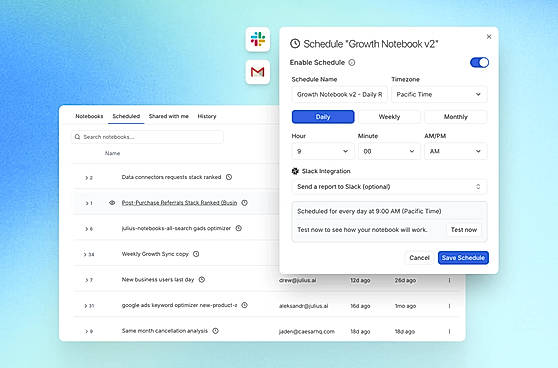This screenshot has height=368, width=558.
Task: Switch to the Shared with me tab
Action: coord(169,116)
